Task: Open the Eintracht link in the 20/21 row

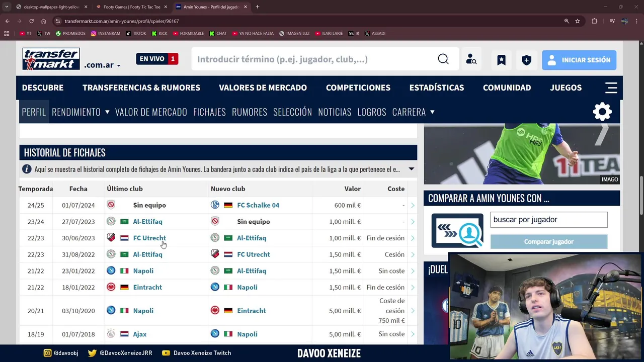Action: (x=252, y=311)
